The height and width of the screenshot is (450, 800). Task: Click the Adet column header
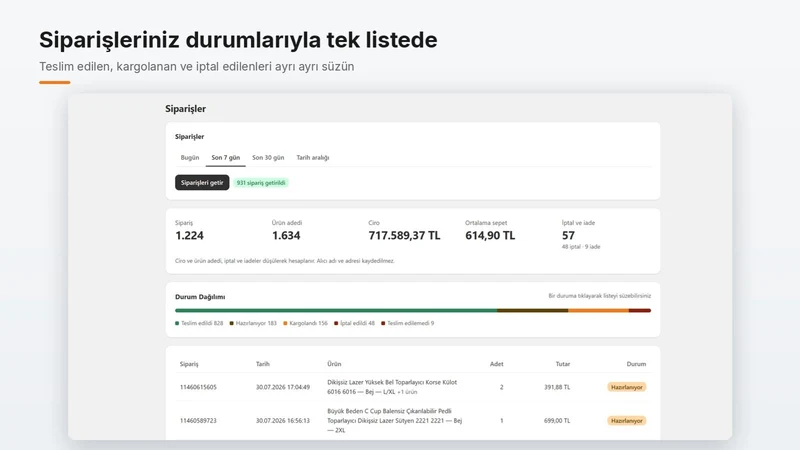click(496, 364)
